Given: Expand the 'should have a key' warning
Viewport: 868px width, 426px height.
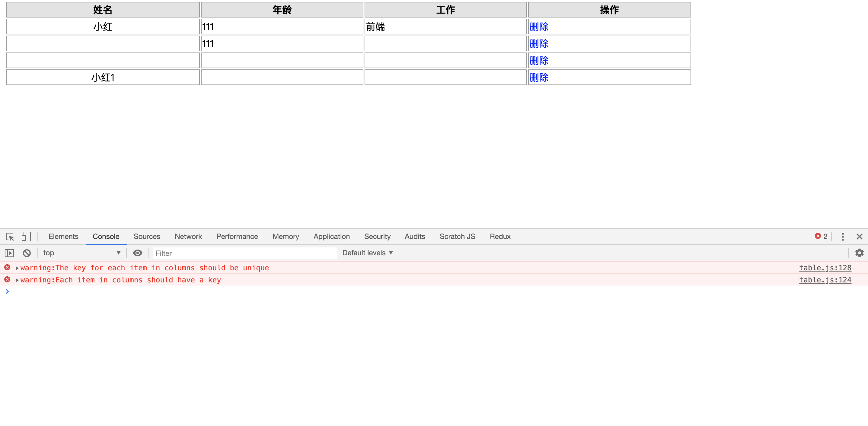Looking at the screenshot, I should [x=17, y=280].
